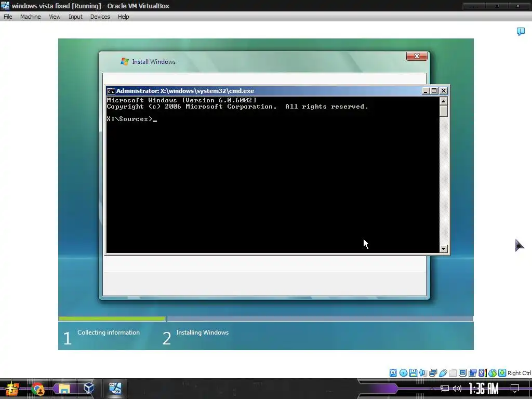
Task: Minimize the cmd.exe window
Action: click(x=425, y=91)
